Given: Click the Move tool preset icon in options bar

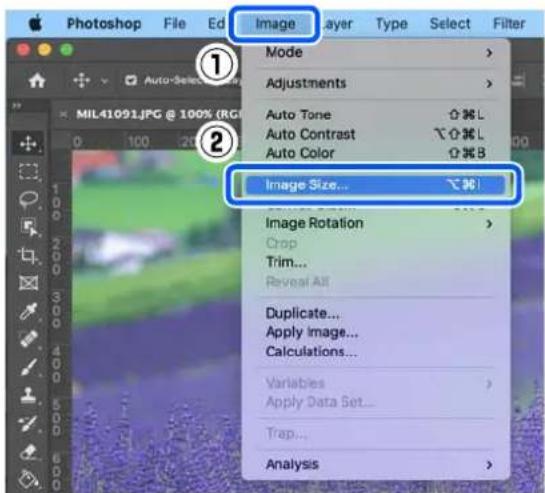Looking at the screenshot, I should click(x=82, y=81).
